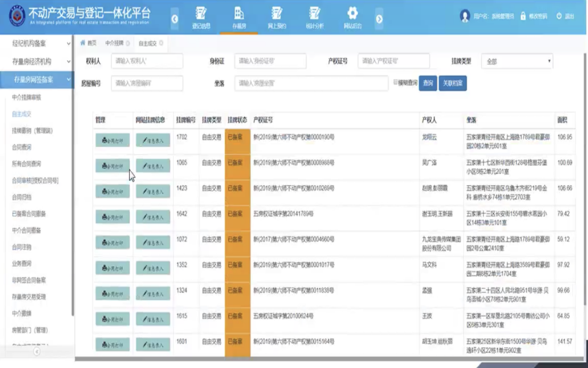Print contract for listing 1324

[x=113, y=294]
